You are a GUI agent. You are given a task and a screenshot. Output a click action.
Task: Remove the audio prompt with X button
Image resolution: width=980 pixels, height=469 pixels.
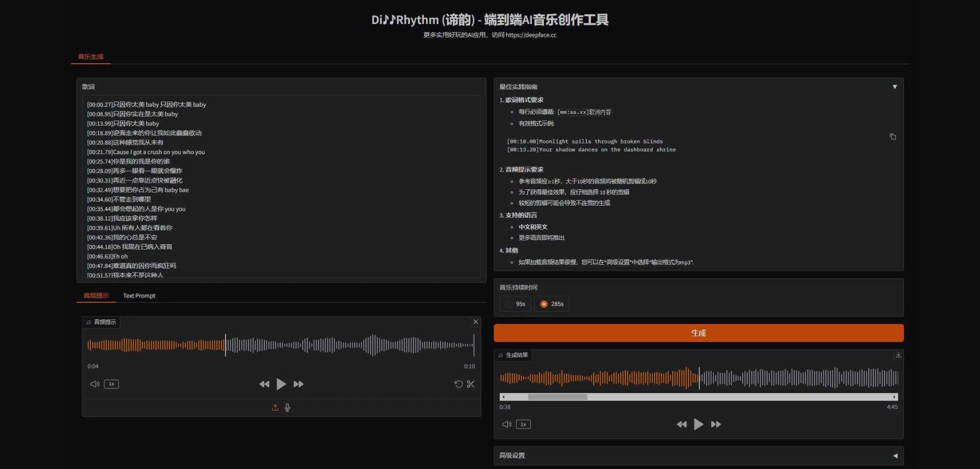(x=475, y=322)
